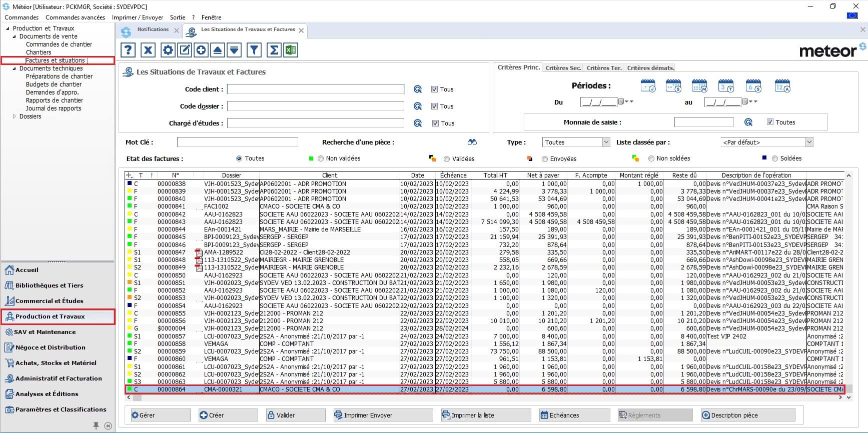Image resolution: width=868 pixels, height=433 pixels.
Task: Select the Non soldées radio button
Action: (651, 158)
